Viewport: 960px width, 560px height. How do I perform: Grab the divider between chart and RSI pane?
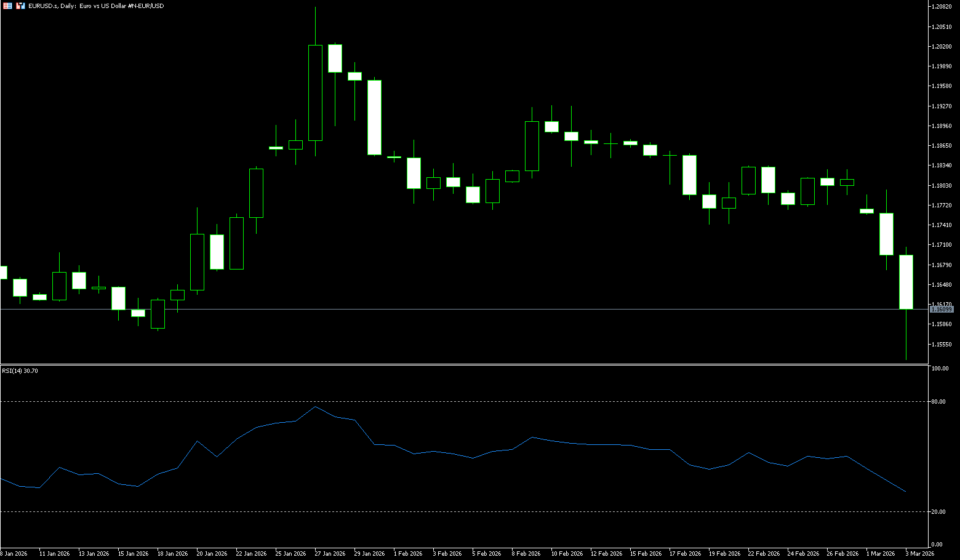(464, 364)
